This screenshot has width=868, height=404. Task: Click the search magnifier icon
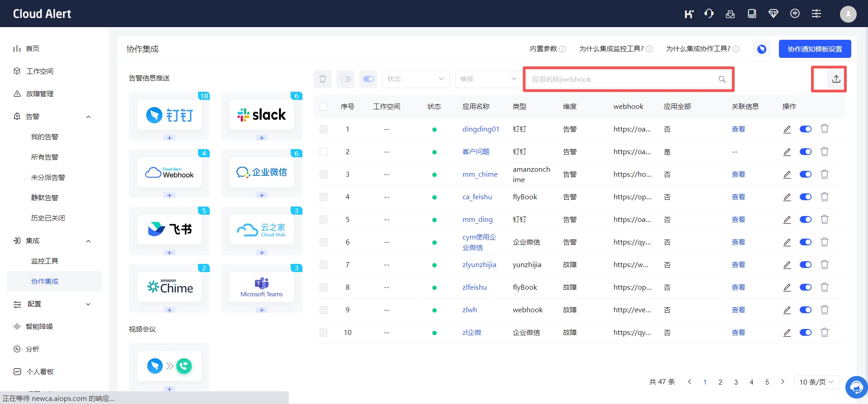[722, 79]
